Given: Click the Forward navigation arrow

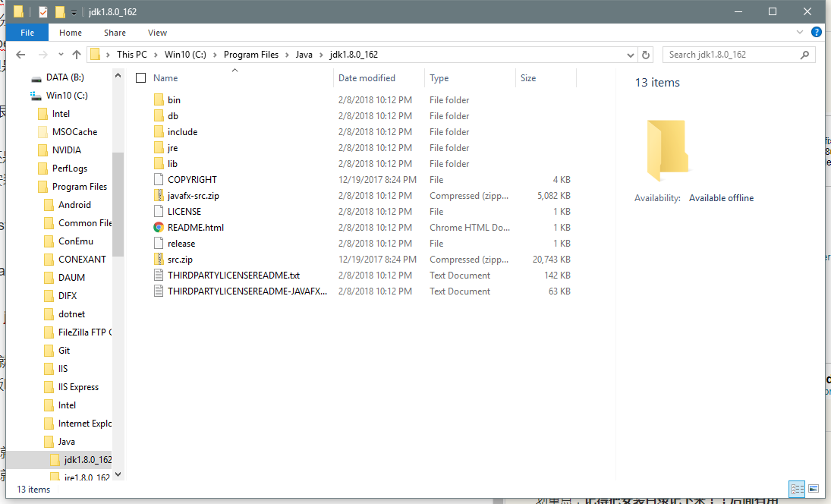Looking at the screenshot, I should (43, 55).
